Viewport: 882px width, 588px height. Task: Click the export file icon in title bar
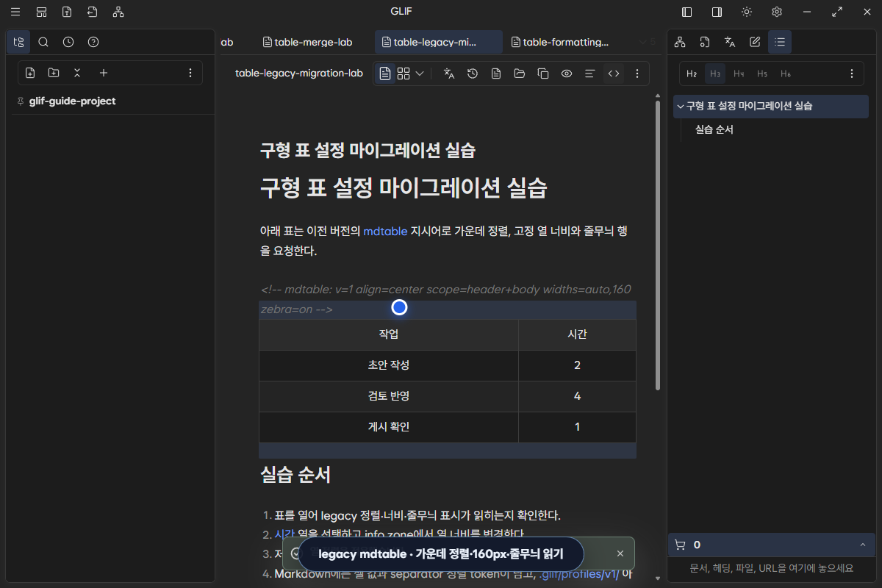point(67,12)
